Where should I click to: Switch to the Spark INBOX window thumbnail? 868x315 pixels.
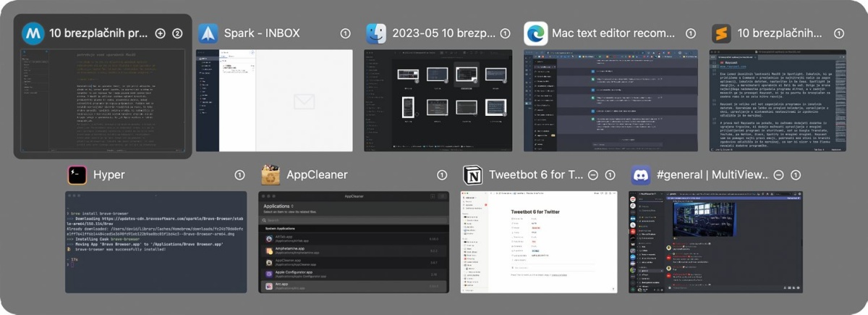(275, 101)
